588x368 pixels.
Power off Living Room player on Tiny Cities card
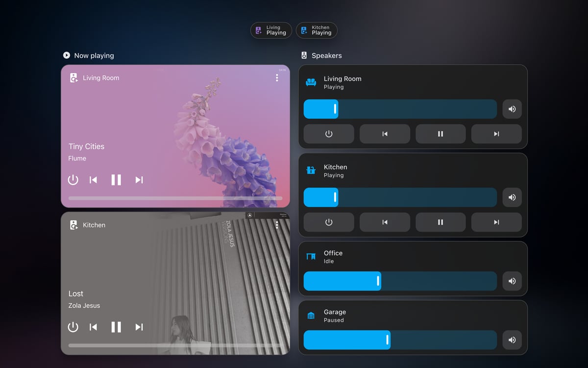(x=73, y=180)
